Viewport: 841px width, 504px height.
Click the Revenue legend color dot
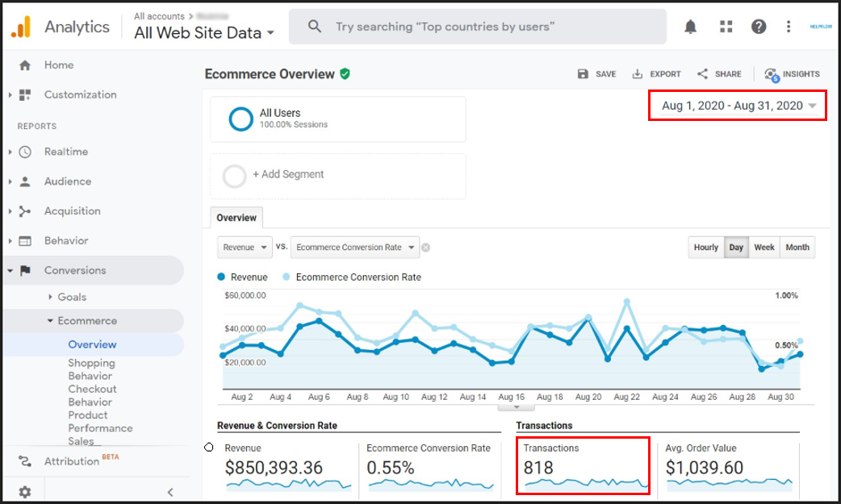pos(221,277)
